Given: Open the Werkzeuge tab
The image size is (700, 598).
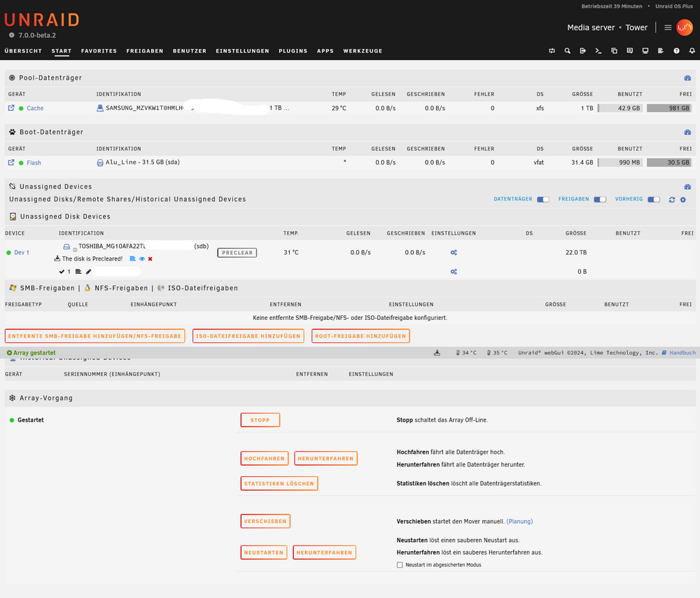Looking at the screenshot, I should 363,51.
